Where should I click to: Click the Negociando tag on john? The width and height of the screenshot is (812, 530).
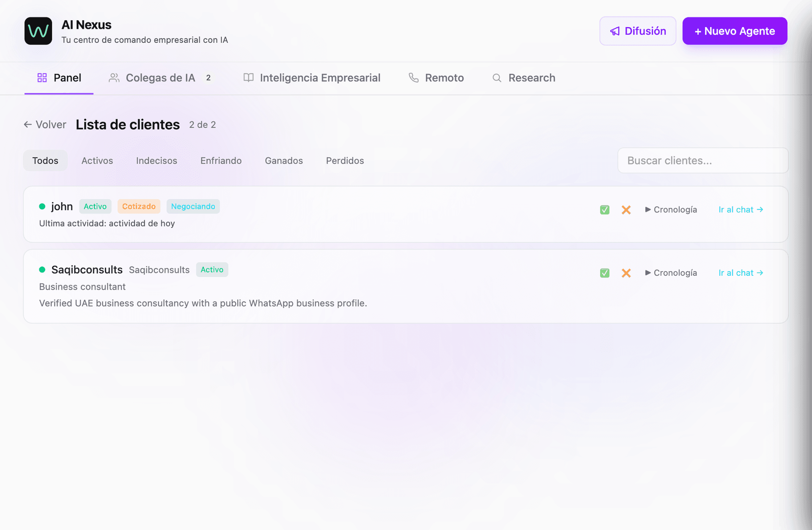pyautogui.click(x=193, y=206)
